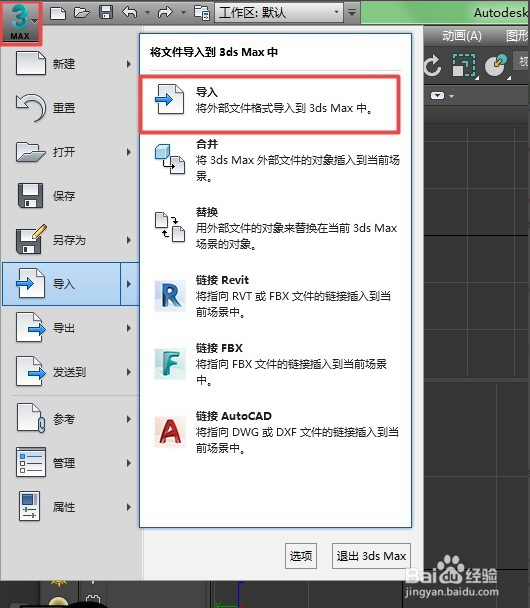Screen dimensions: 530x608
Task: Select 导出 in the application menu
Action: point(72,328)
